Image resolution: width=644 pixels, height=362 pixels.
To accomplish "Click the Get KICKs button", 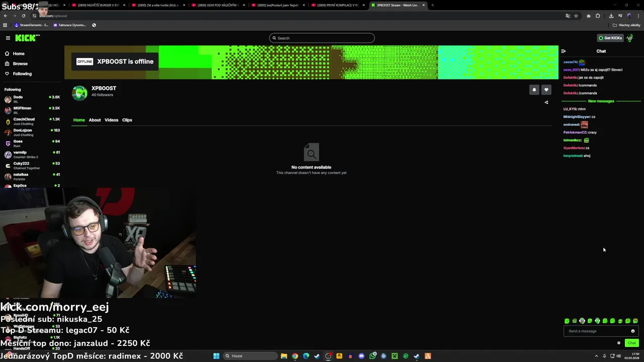I will (x=610, y=38).
